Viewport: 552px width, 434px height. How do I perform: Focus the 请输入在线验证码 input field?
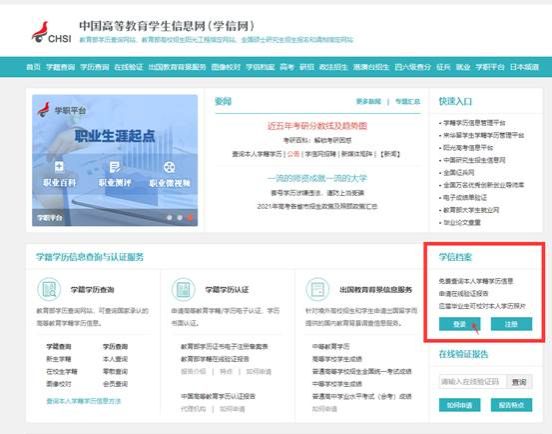pos(472,382)
